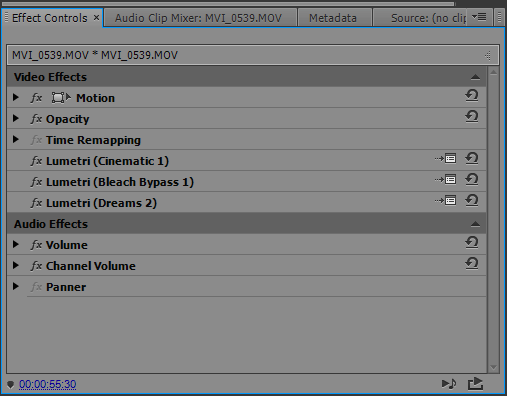
Task: Open the panel flyout menu icon
Action: point(479,17)
